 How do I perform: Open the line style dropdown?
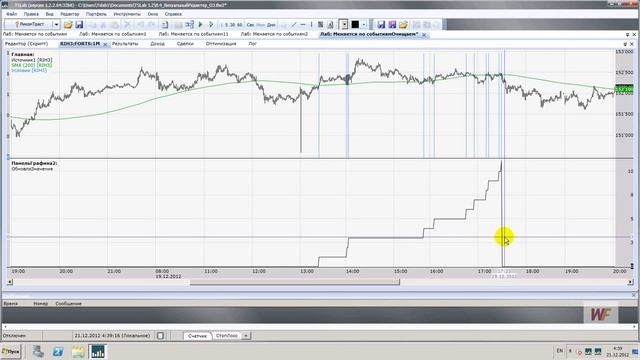(344, 25)
